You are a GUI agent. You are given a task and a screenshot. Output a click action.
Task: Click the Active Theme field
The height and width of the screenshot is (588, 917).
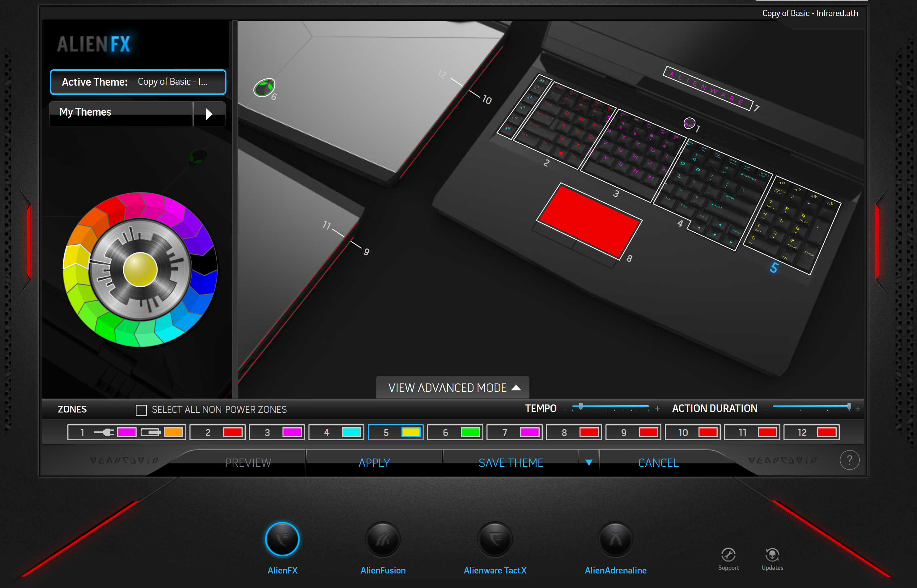click(138, 82)
